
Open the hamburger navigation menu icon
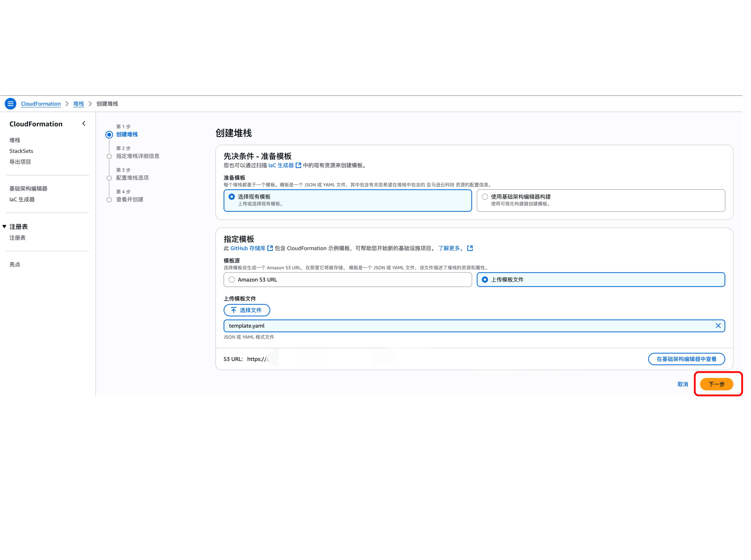click(x=11, y=104)
